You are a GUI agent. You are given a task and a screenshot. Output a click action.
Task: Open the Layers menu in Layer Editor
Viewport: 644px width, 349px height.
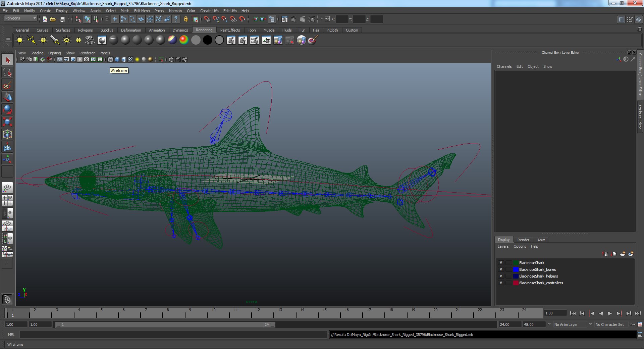pos(503,246)
